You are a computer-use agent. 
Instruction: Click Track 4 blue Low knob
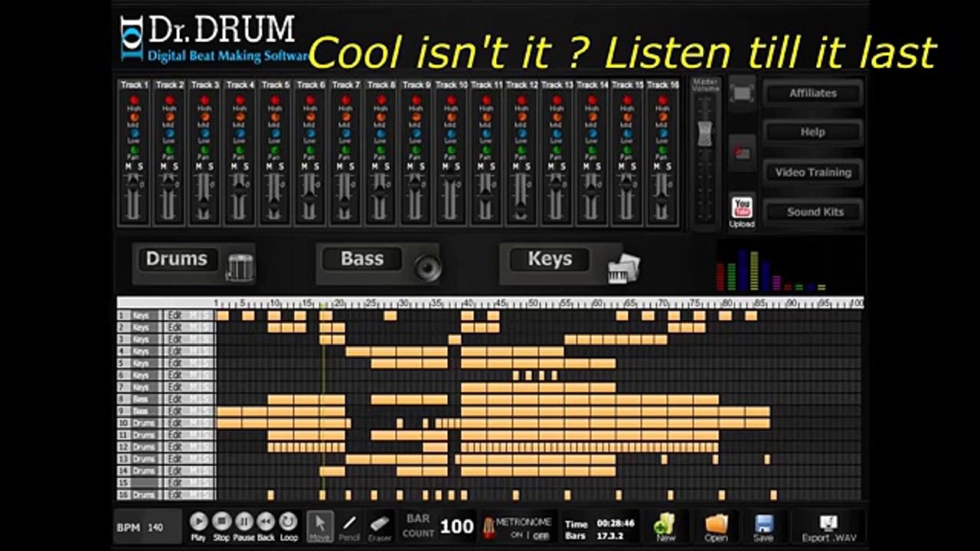click(240, 133)
